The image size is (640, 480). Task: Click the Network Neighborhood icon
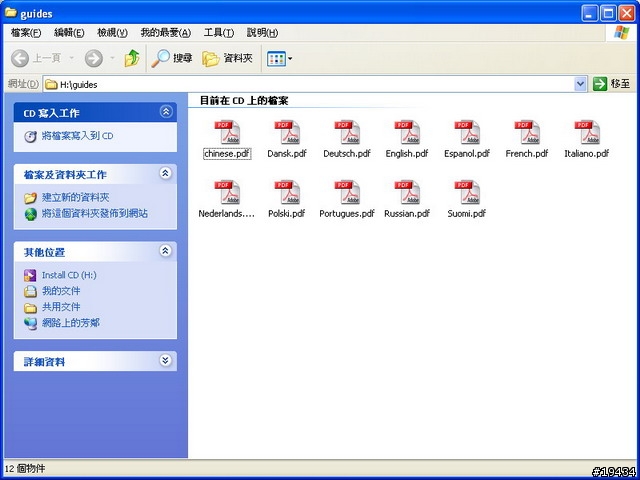tap(31, 324)
